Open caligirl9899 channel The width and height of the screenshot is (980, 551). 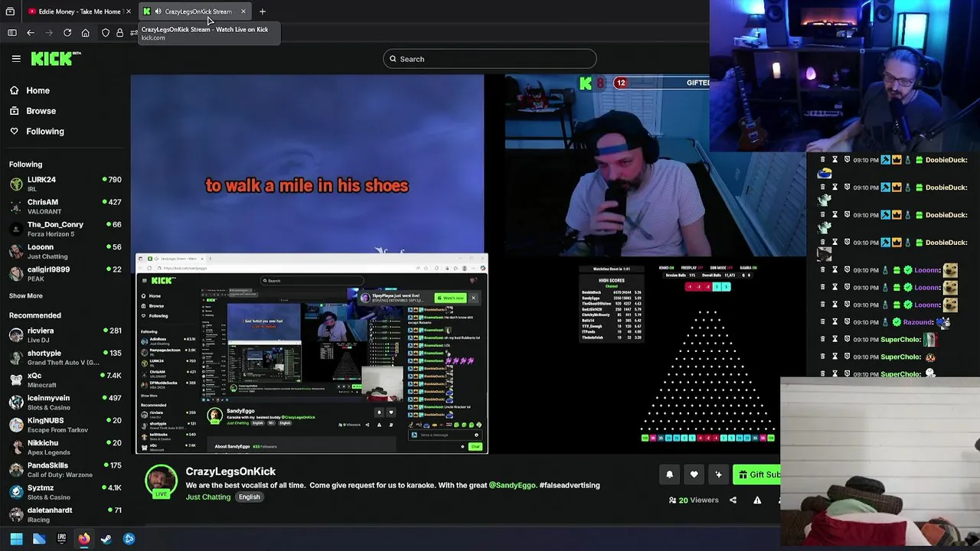(x=65, y=273)
